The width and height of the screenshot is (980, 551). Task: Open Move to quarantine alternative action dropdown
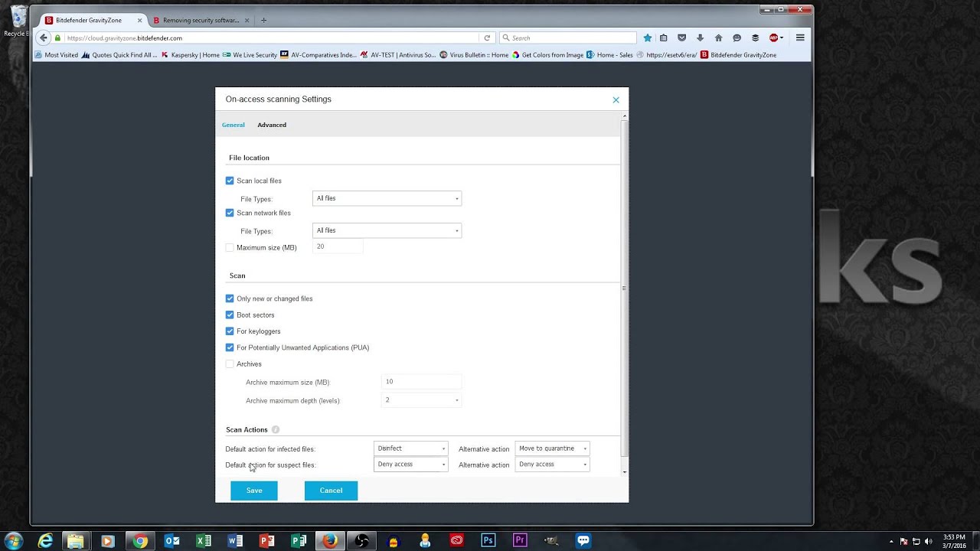click(x=552, y=448)
